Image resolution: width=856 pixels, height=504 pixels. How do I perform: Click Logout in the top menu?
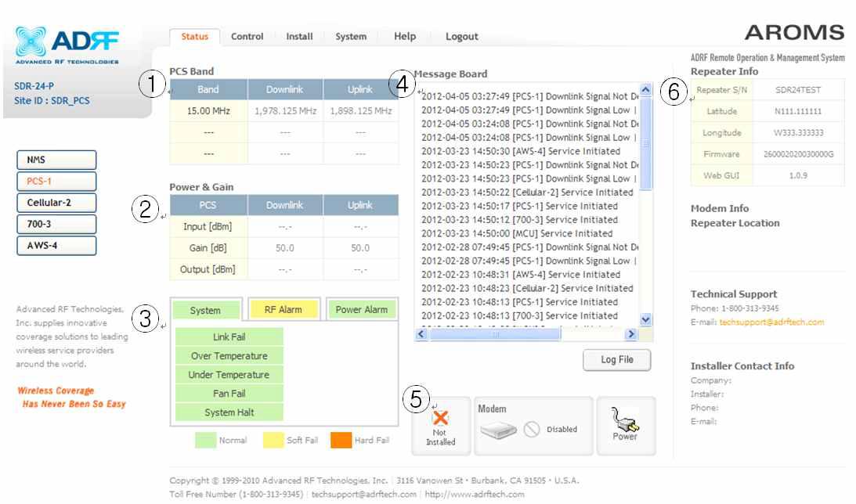[x=462, y=37]
